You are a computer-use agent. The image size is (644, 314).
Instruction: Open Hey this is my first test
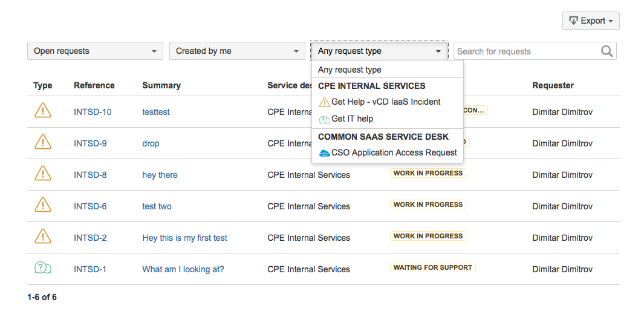(x=185, y=238)
